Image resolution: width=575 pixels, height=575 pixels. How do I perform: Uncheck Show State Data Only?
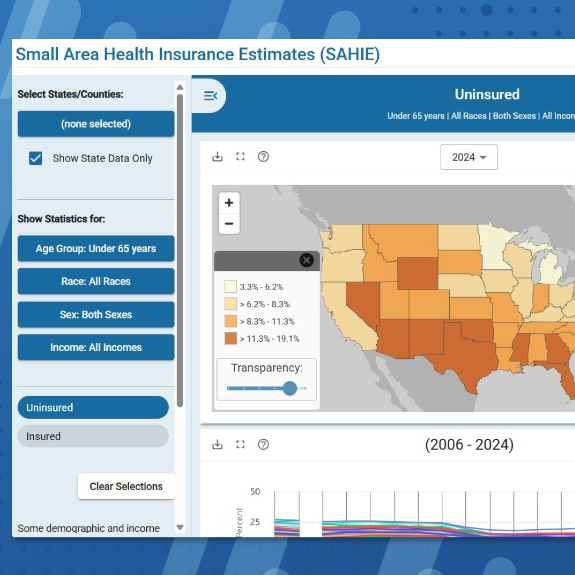point(35,158)
